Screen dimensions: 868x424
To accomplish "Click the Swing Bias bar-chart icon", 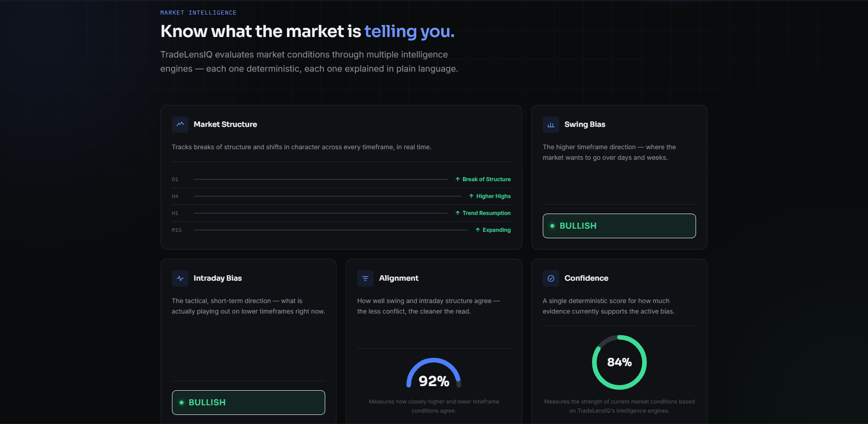I will (551, 125).
